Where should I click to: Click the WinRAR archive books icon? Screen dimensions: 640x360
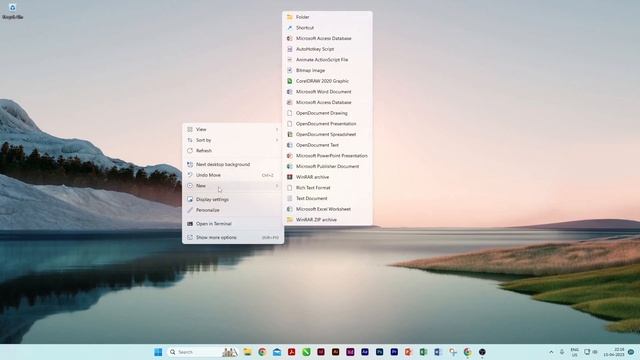[x=290, y=177]
